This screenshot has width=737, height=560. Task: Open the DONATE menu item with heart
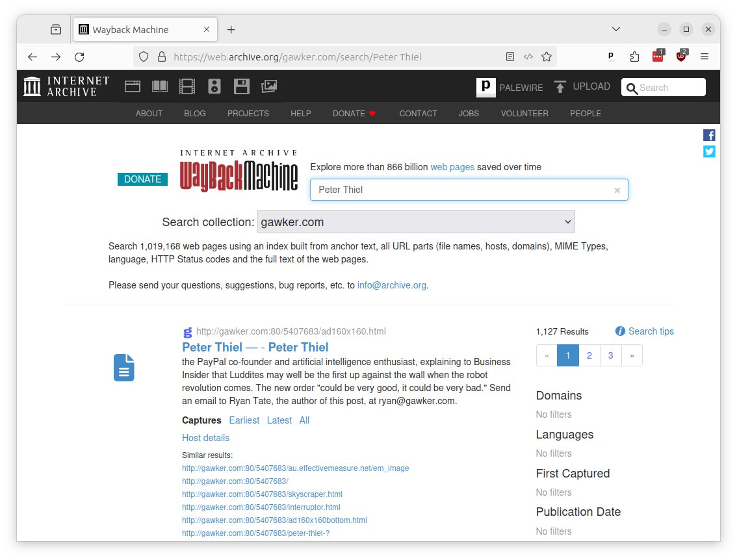click(354, 113)
